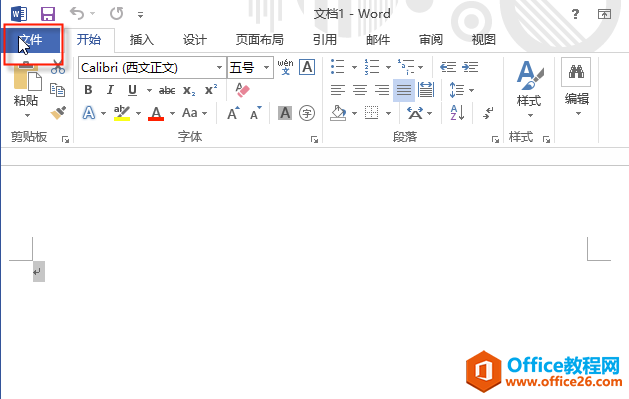Click the Asian Layout icon

(x=415, y=113)
